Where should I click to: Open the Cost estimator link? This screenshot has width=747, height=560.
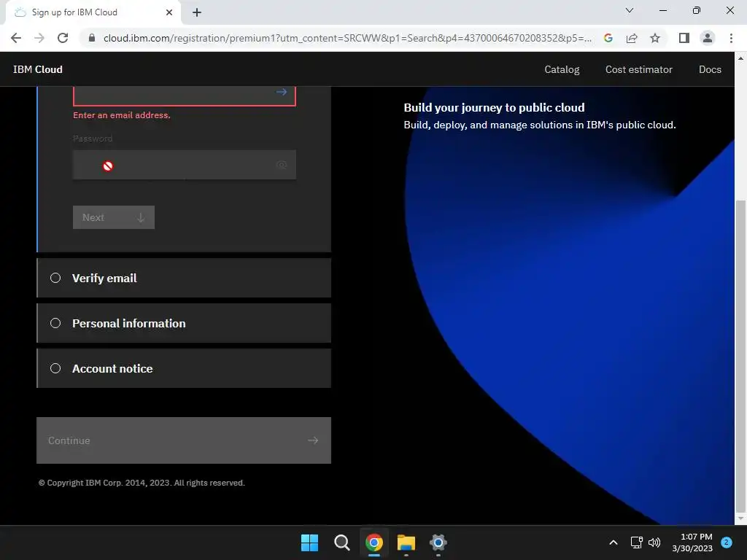click(x=638, y=69)
